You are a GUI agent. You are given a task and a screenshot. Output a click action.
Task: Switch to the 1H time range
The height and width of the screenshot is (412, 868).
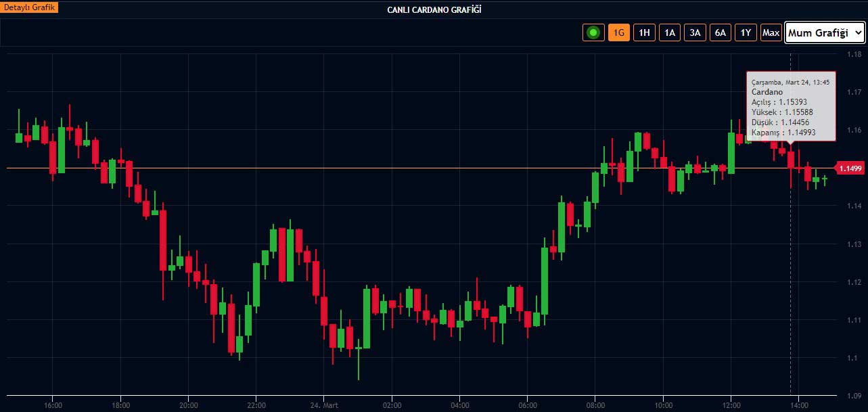point(644,32)
